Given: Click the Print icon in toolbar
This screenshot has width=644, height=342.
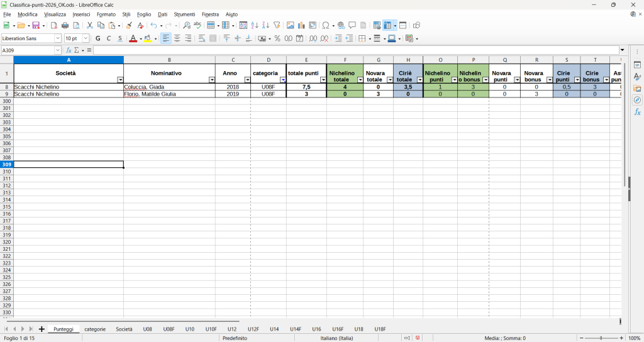Looking at the screenshot, I should coord(65,26).
